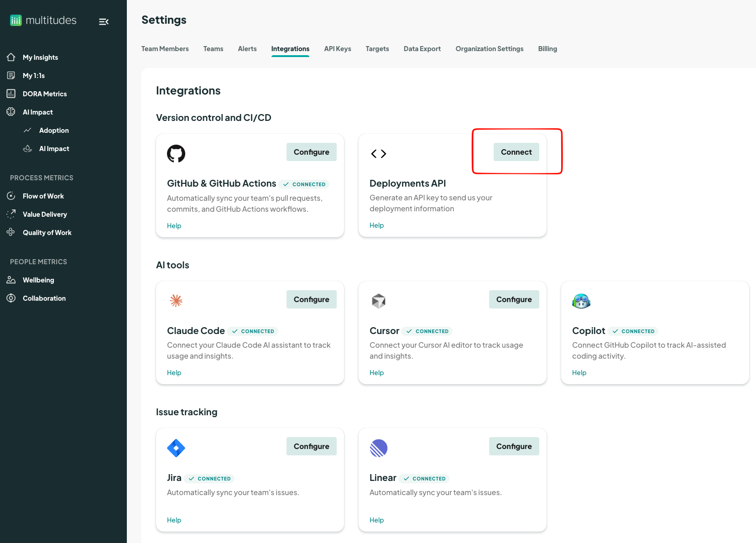Click the multitudes logo icon
Image resolution: width=756 pixels, height=543 pixels.
coord(16,20)
